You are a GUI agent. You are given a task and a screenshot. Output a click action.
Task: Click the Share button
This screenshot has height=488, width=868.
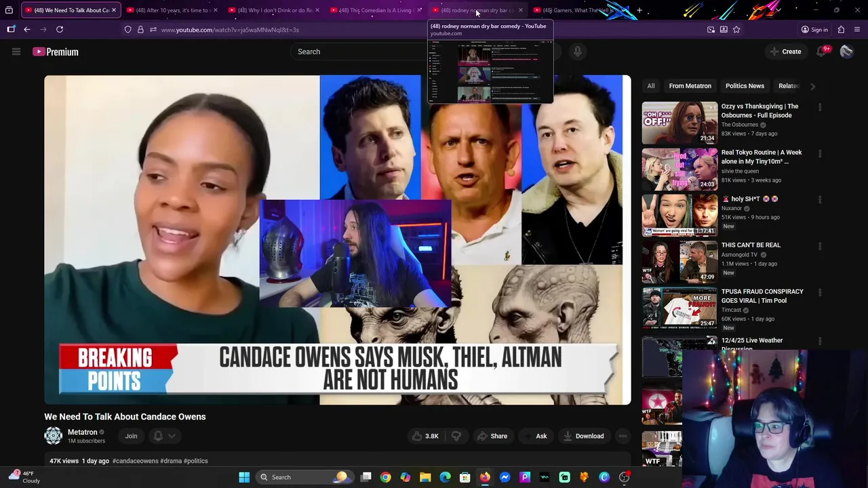(492, 436)
